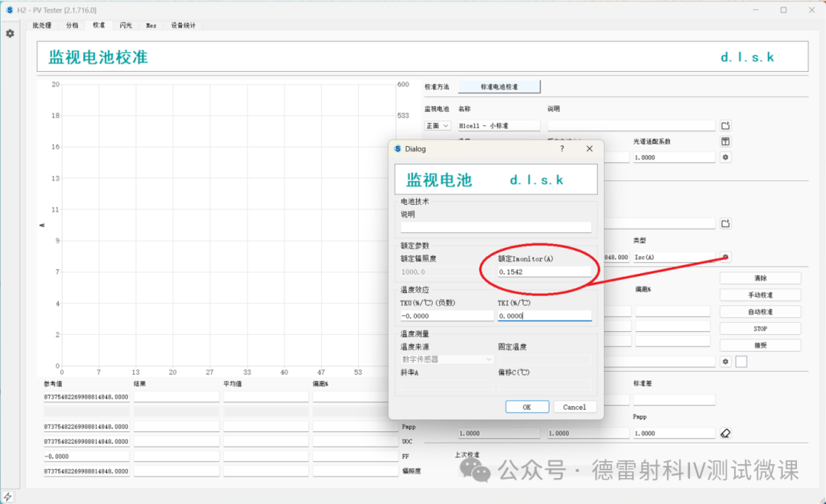Click the 标准电池校准 method button
This screenshot has height=504, width=826.
coord(499,86)
